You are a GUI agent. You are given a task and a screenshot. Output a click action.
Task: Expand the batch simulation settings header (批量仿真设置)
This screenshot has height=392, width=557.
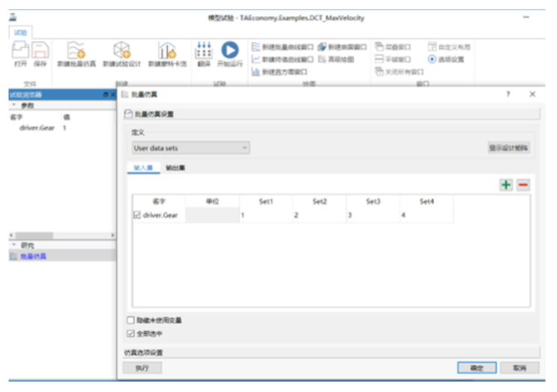331,114
